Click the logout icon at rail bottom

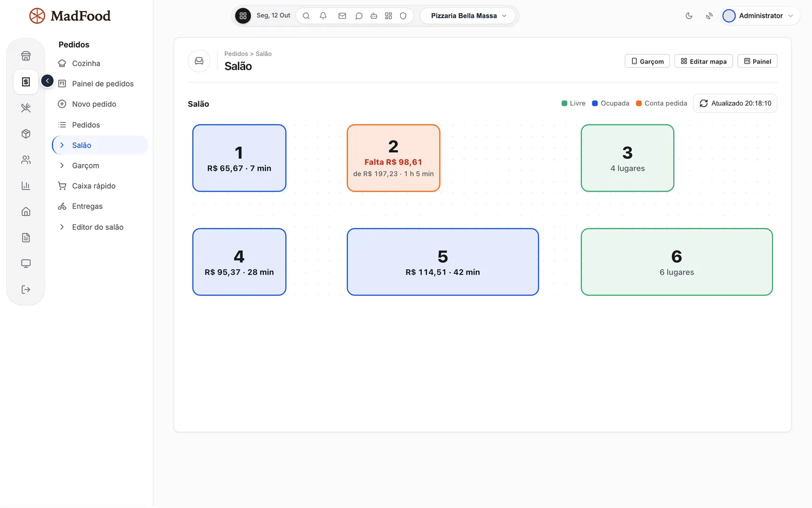[26, 290]
